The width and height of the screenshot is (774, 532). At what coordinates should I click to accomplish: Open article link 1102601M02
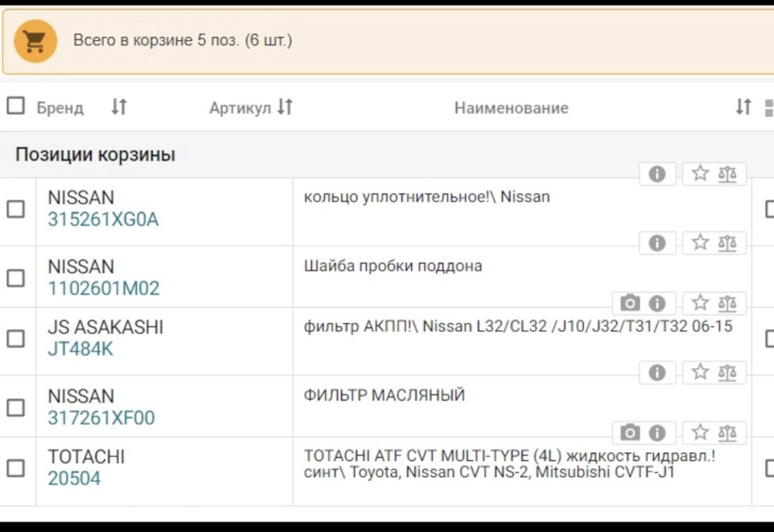[103, 288]
